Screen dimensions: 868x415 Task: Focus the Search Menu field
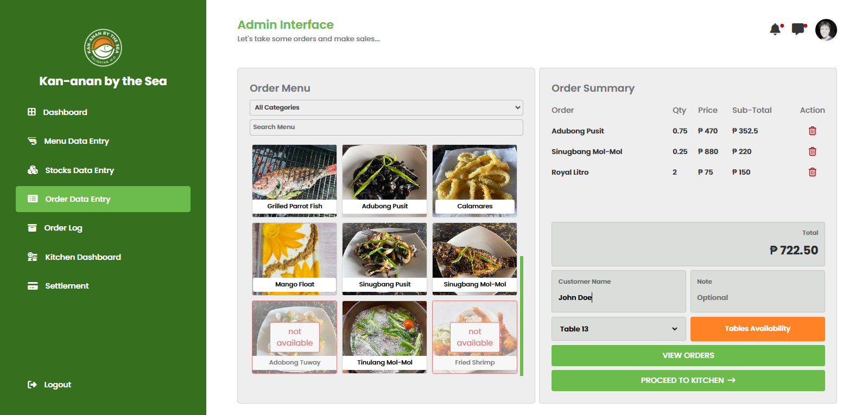[386, 127]
